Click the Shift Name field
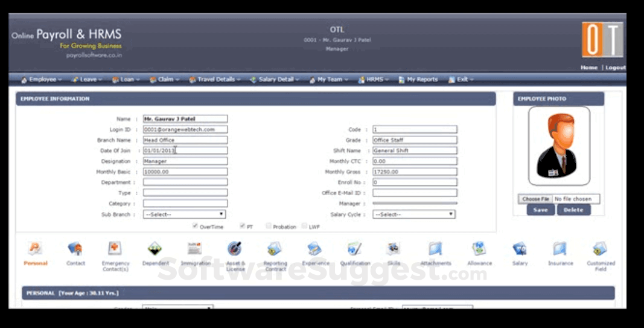 tap(415, 150)
